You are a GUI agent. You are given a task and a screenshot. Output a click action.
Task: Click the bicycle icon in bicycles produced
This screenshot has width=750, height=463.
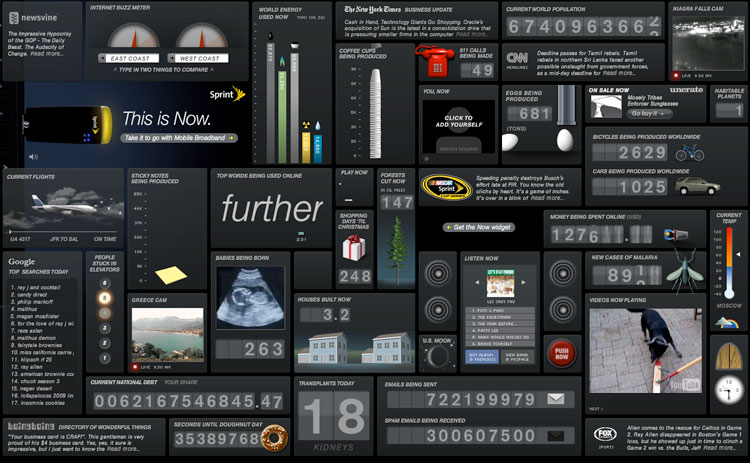(689, 153)
